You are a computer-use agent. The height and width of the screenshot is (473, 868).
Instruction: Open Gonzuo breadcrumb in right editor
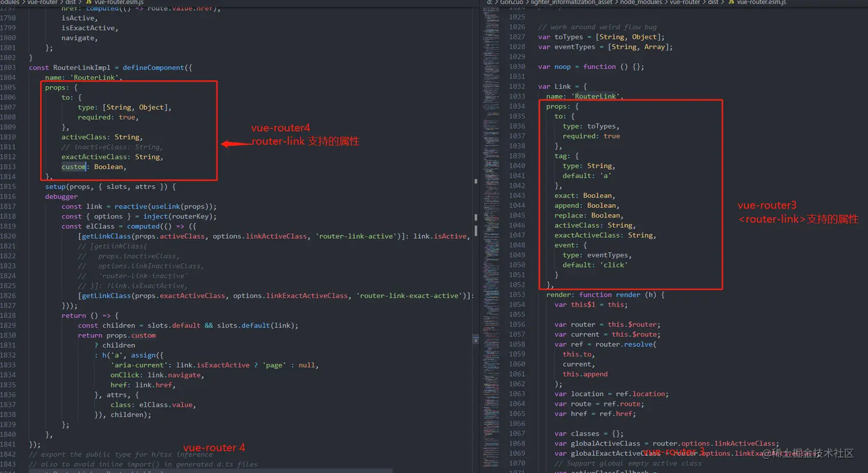pos(511,2)
